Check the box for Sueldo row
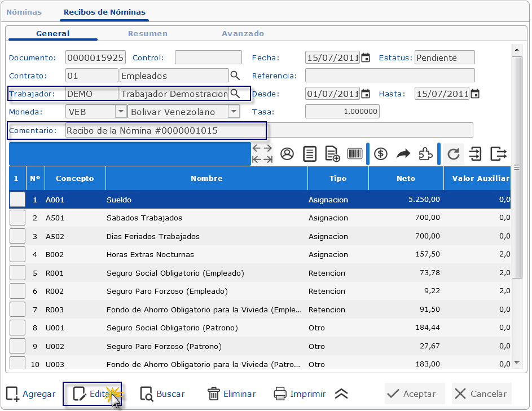The image size is (532, 411). coord(17,200)
